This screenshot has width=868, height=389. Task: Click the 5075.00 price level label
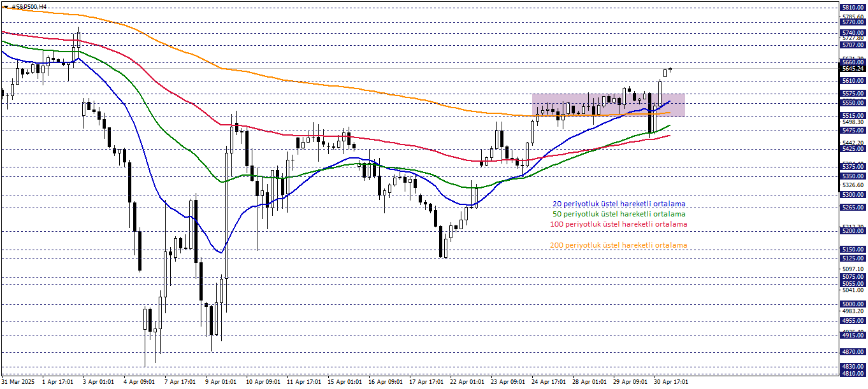pyautogui.click(x=853, y=277)
